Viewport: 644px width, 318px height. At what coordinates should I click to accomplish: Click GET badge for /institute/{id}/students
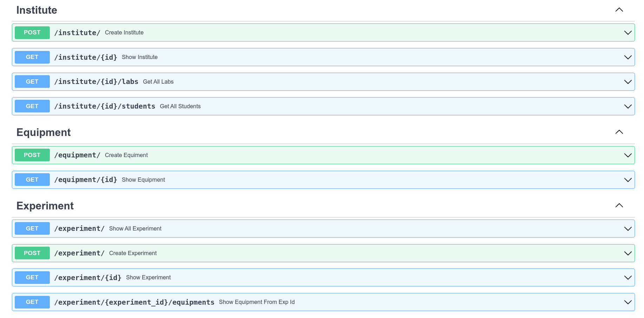coord(32,106)
